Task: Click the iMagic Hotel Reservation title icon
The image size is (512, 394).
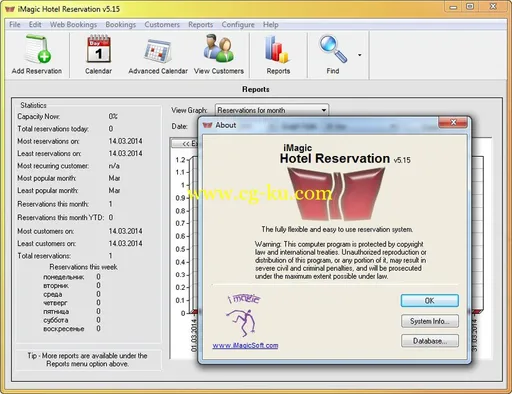Action: 10,9
